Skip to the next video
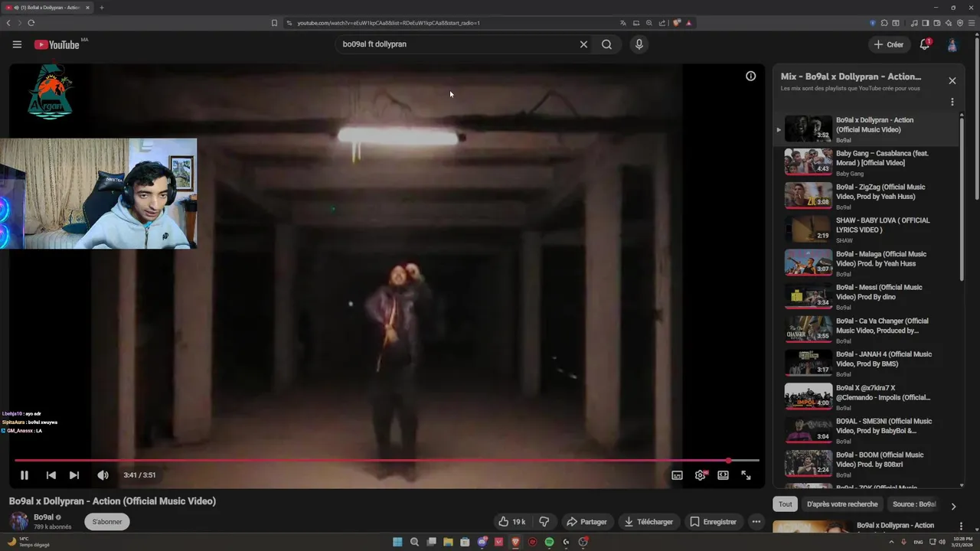980x551 pixels. point(74,475)
